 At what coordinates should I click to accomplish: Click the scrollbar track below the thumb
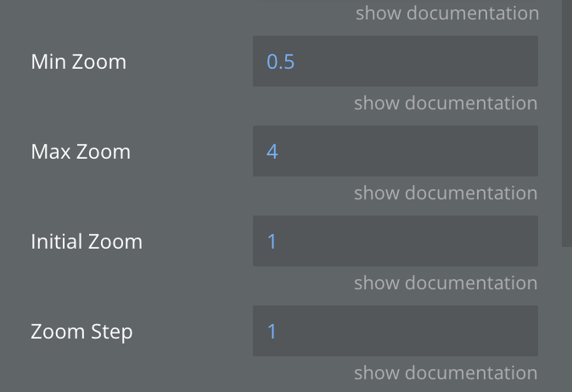[x=567, y=322]
